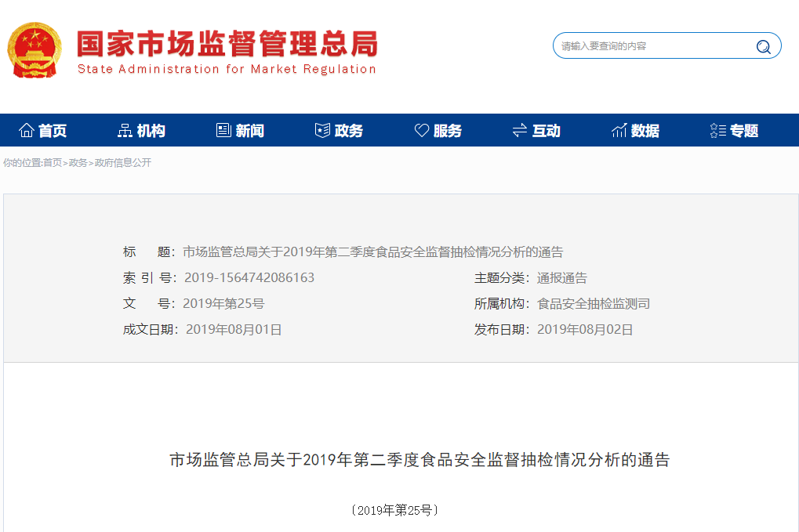Click the 数据 chart icon
Viewport: 799px width, 532px height.
point(619,130)
